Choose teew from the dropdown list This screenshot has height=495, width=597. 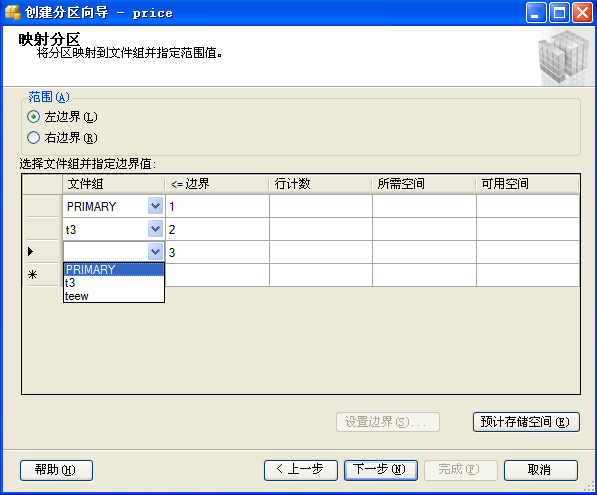114,296
